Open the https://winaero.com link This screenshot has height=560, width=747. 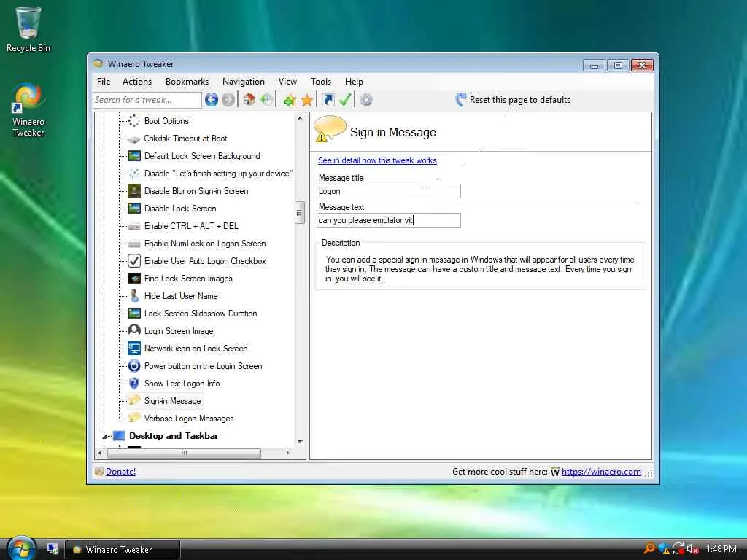(601, 472)
